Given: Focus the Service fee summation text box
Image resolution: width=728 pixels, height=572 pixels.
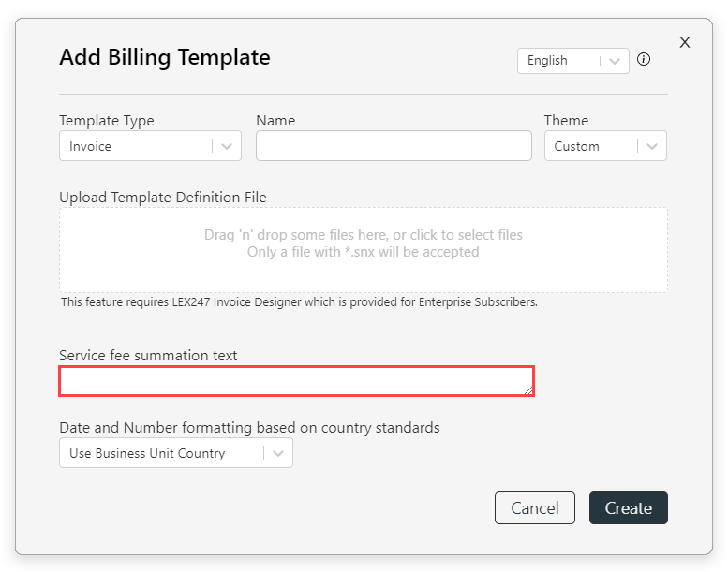Looking at the screenshot, I should tap(296, 381).
